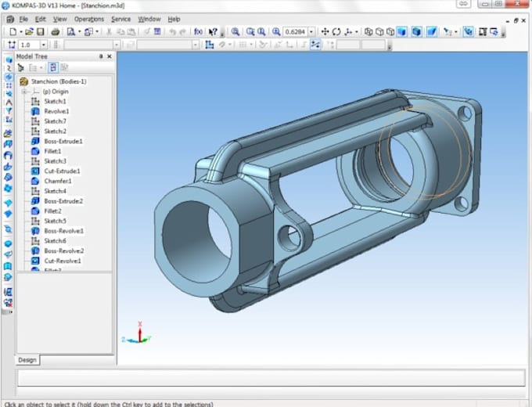Click the context Help pointer icon
Screen dimensions: 532x407
tap(213, 32)
